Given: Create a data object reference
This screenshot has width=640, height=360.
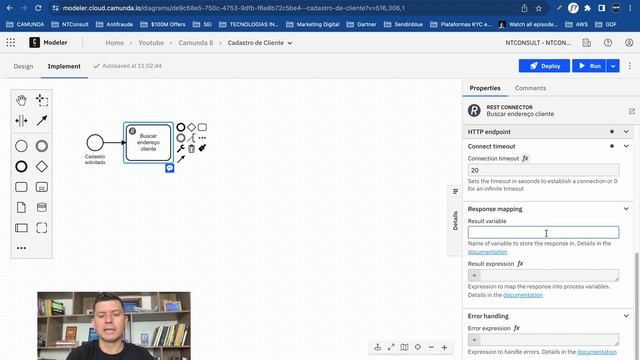Looking at the screenshot, I should 21,207.
